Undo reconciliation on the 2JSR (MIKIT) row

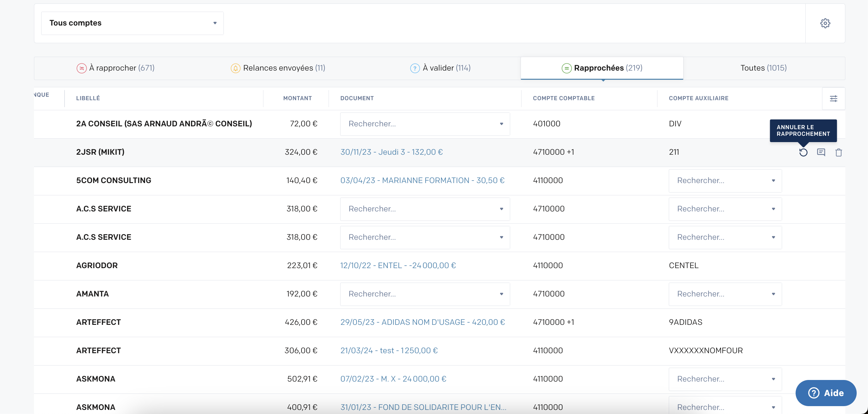tap(803, 152)
